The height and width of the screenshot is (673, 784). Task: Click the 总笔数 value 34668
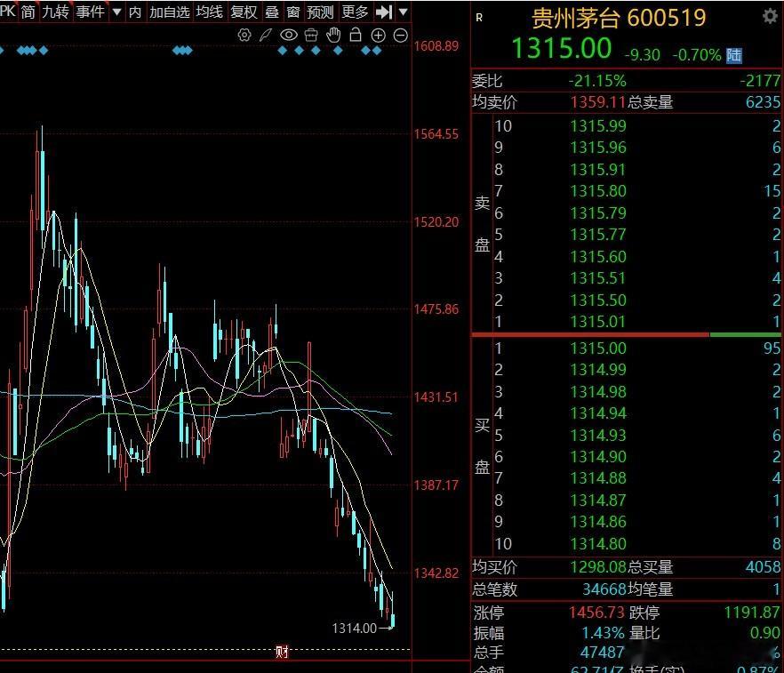pos(604,589)
